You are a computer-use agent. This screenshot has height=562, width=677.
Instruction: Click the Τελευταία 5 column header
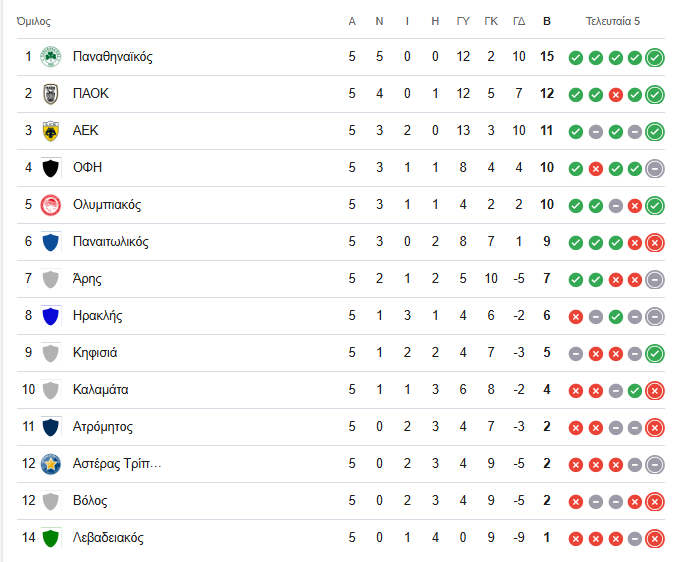click(613, 21)
